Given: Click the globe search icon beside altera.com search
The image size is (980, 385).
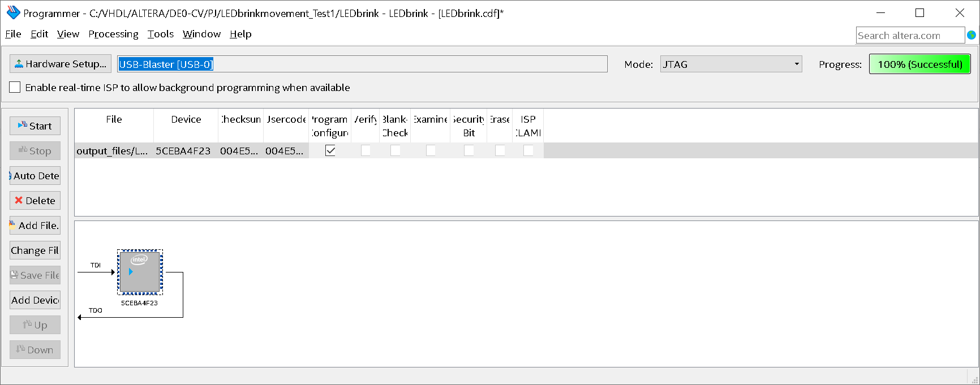Looking at the screenshot, I should (x=972, y=35).
